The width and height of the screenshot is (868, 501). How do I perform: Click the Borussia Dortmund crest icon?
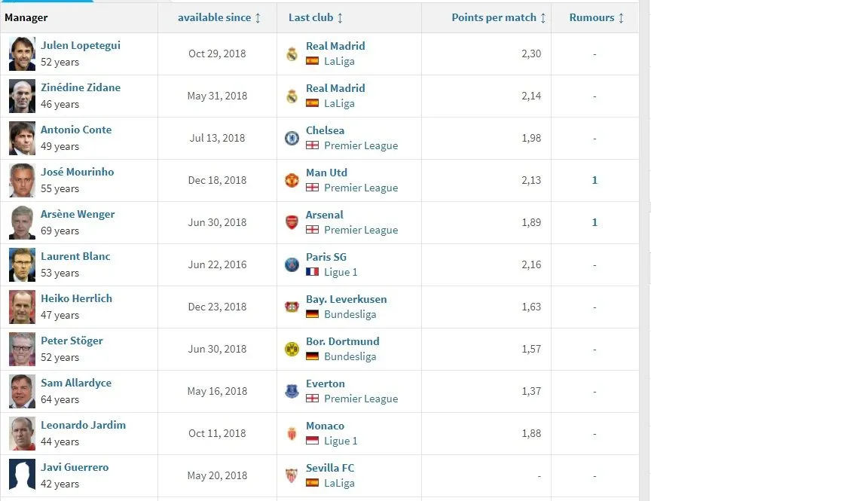point(292,349)
